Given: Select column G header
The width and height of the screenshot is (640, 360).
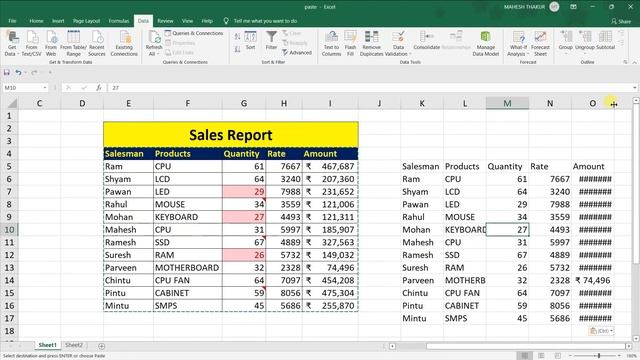Looking at the screenshot, I should [x=244, y=103].
